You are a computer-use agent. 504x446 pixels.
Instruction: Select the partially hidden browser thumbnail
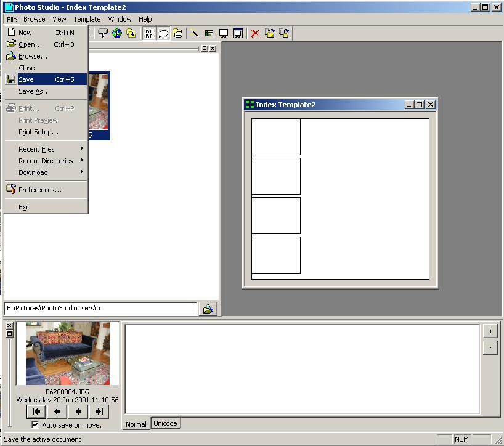(99, 105)
